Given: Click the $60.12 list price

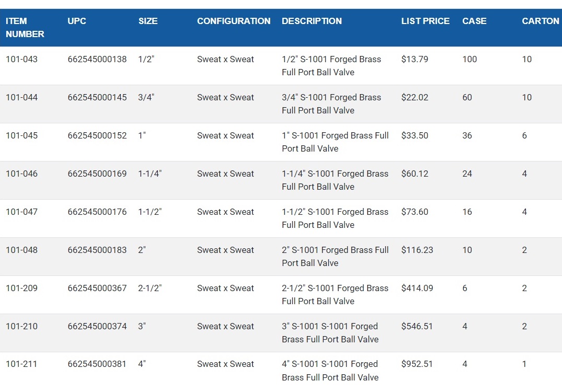Looking at the screenshot, I should 415,174.
